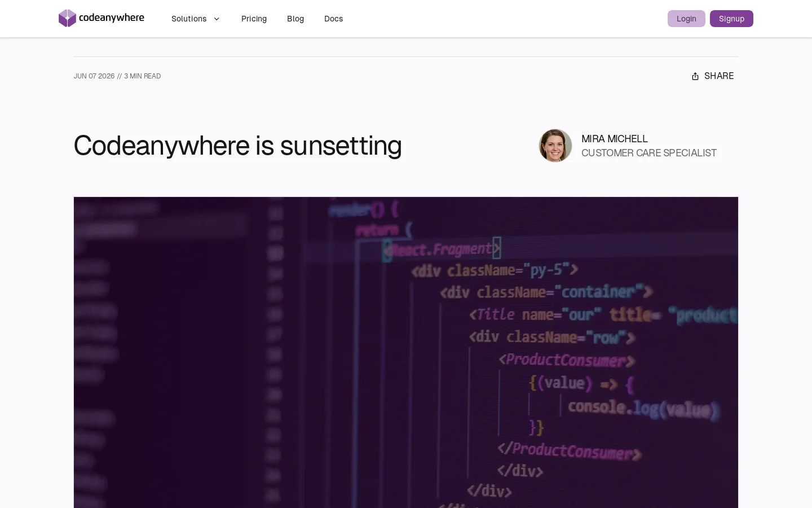Click the article title Codeanywhere is sunsetting
Viewport: 812px width, 508px height.
[x=237, y=146]
